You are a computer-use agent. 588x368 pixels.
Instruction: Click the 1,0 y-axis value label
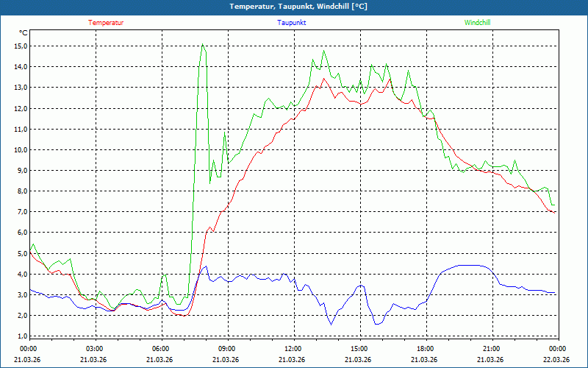(x=22, y=336)
